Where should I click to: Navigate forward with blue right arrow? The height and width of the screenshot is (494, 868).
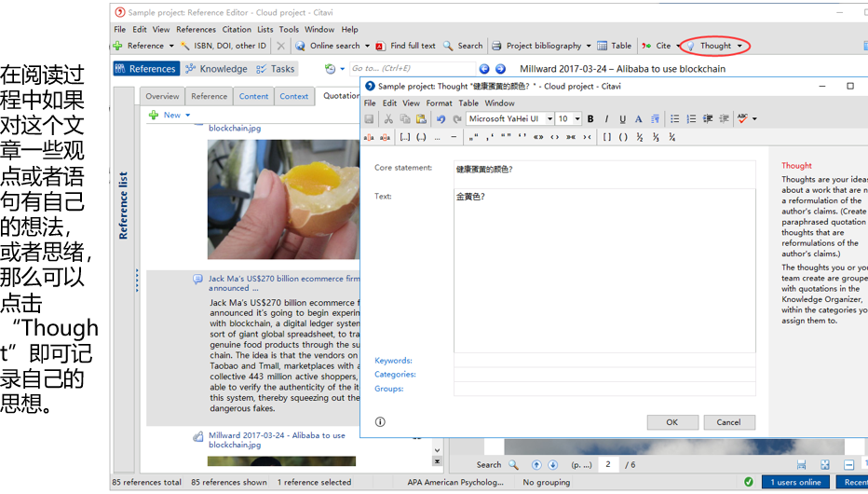click(x=500, y=69)
